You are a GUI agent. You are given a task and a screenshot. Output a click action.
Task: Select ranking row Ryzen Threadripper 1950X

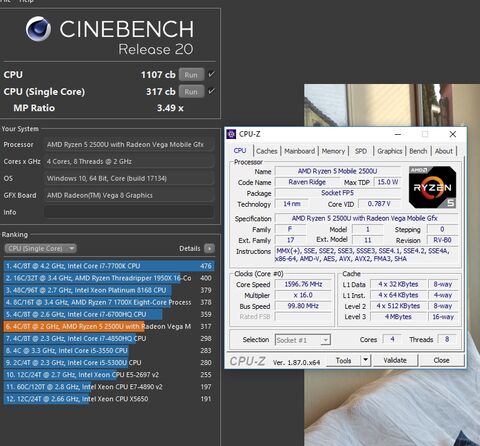(109, 278)
